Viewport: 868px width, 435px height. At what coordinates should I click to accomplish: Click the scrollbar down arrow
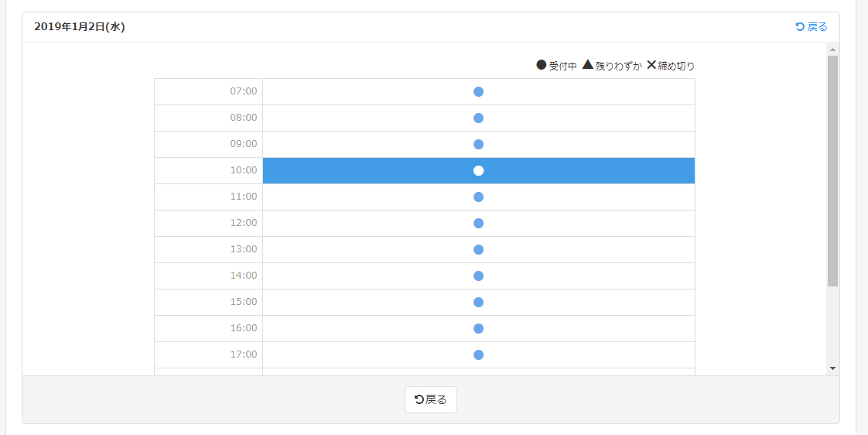[x=832, y=368]
